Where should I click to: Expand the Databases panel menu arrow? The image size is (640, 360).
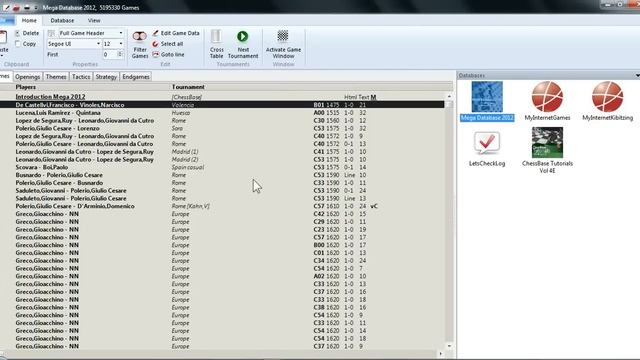pyautogui.click(x=637, y=76)
